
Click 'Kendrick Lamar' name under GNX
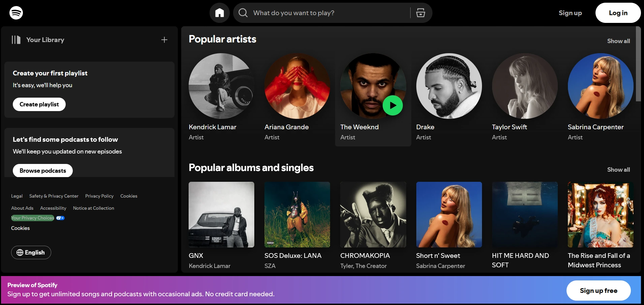pos(210,266)
